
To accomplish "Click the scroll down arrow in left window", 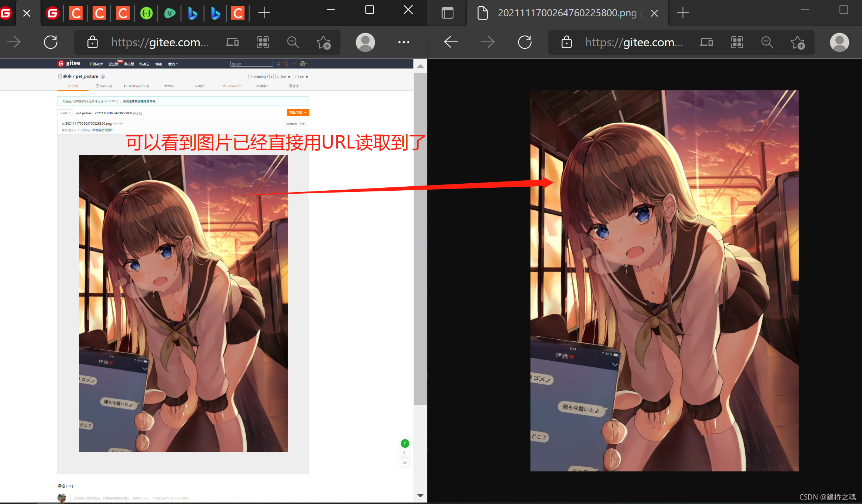I will tap(420, 495).
